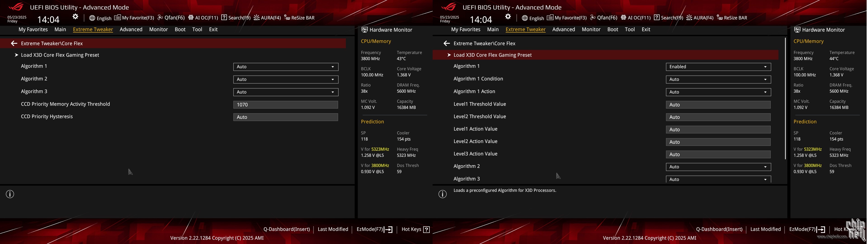This screenshot has height=244, width=868.
Task: Click Hot Keys question mark in left screen
Action: point(426,230)
